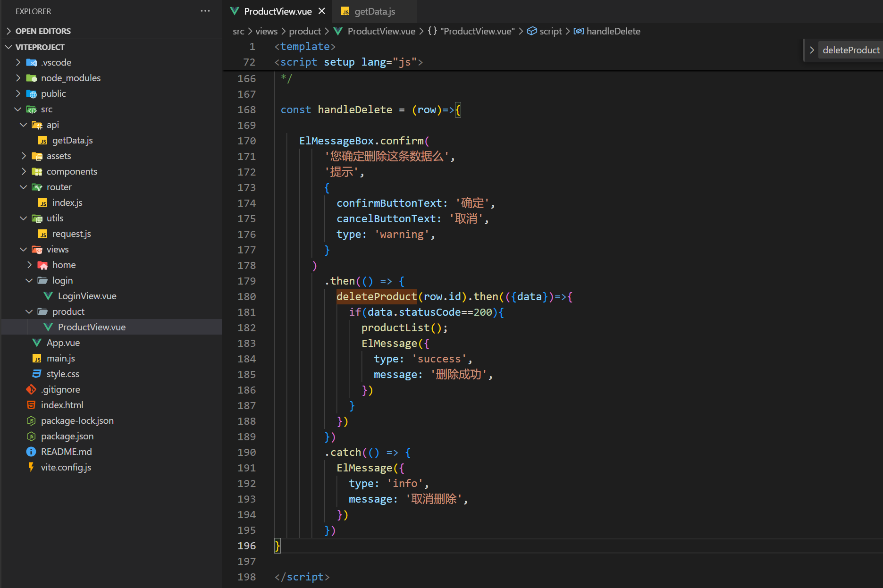Viewport: 883px width, 588px height.
Task: Click the JS icon of main.js
Action: click(x=37, y=358)
